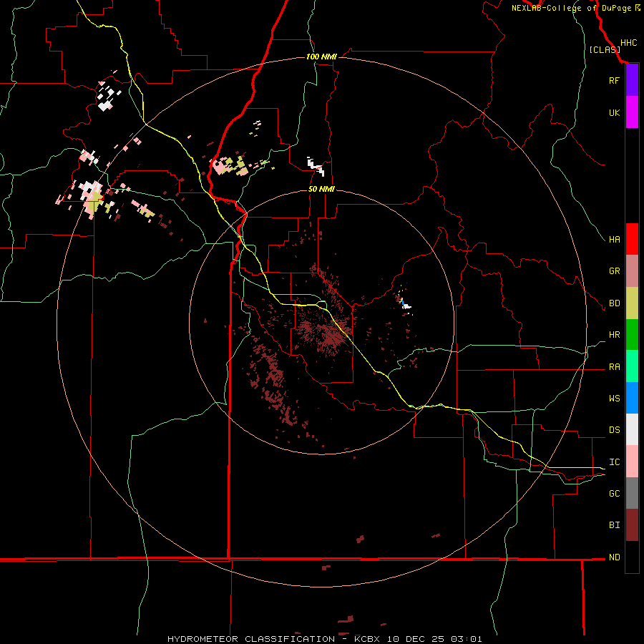Image resolution: width=644 pixels, height=644 pixels.
Task: Click the RA legend label text
Action: (614, 367)
